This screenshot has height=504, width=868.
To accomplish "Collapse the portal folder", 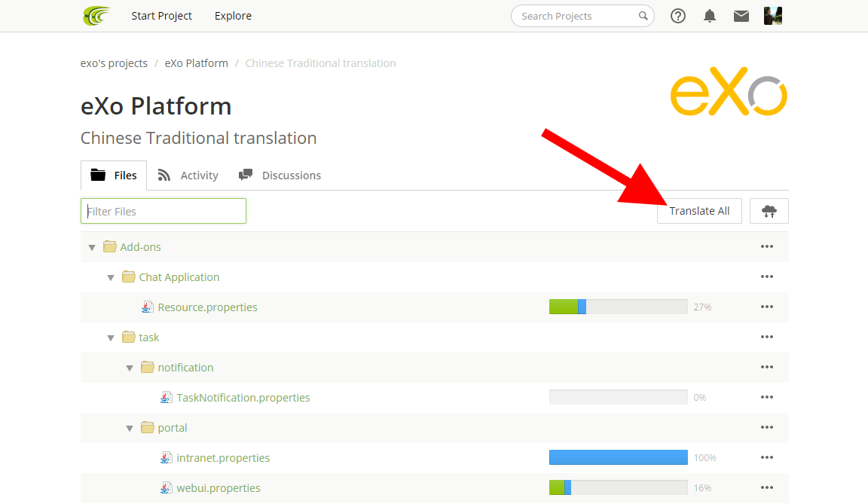I will coord(130,428).
